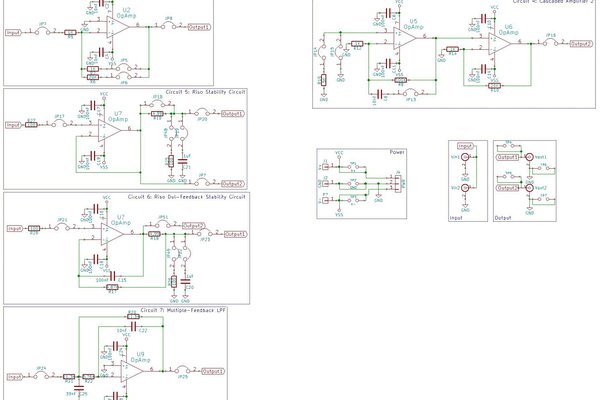Click the U9 OpAmp in Circuit 7
Image resolution: width=600 pixels, height=400 pixels.
tap(130, 370)
